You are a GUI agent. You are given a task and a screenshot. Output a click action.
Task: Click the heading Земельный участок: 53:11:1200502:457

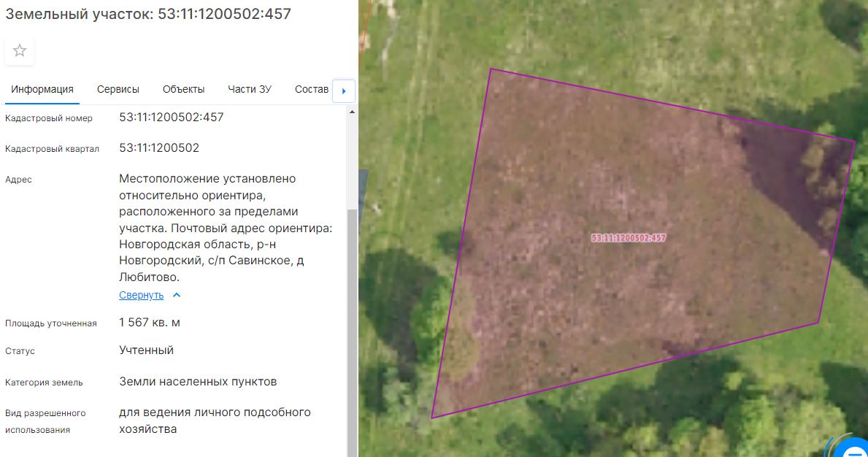point(148,14)
